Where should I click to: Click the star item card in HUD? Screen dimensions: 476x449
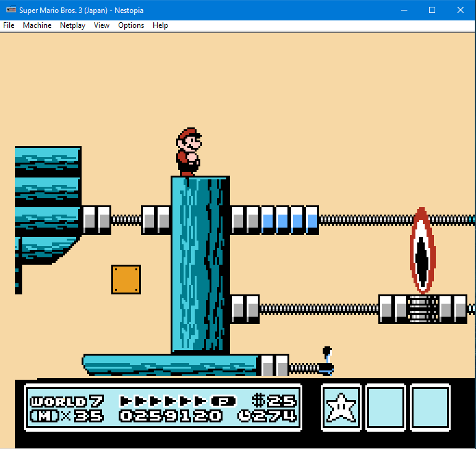341,408
